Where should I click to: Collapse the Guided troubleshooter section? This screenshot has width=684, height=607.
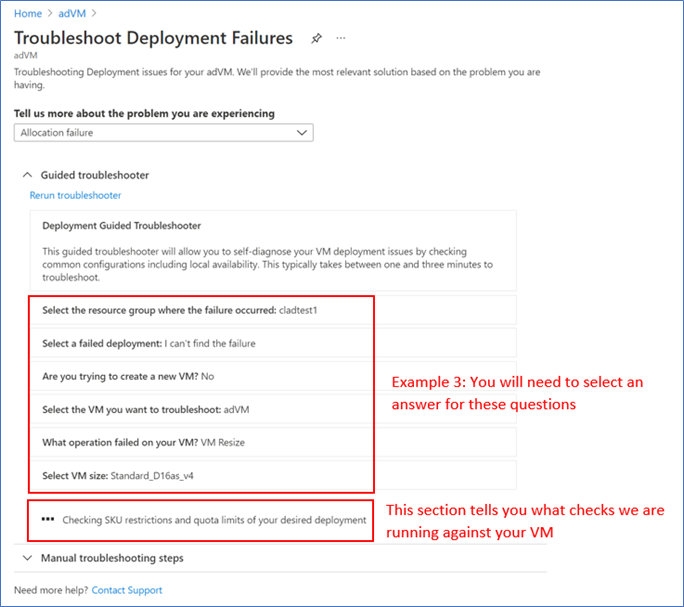coord(27,175)
